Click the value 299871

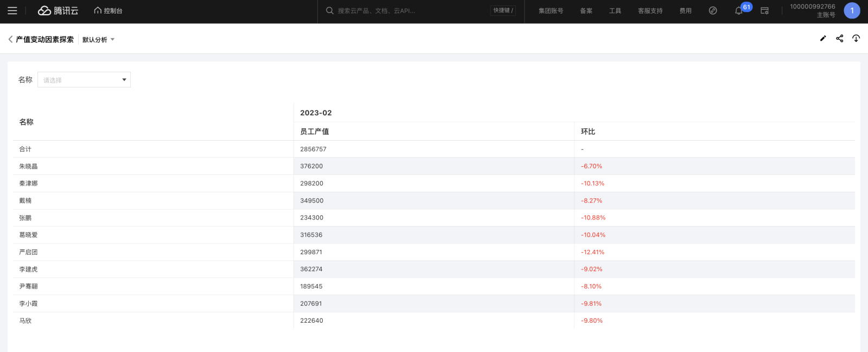pos(311,253)
